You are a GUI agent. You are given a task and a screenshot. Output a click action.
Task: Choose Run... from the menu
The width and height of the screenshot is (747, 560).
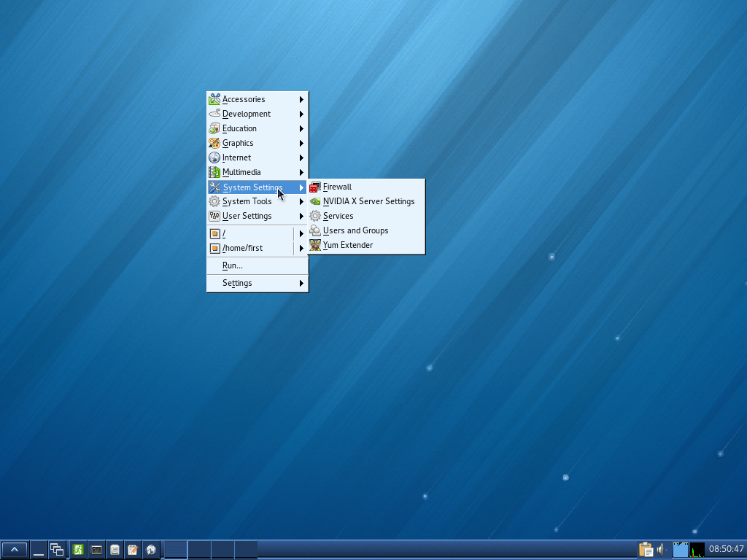258,265
